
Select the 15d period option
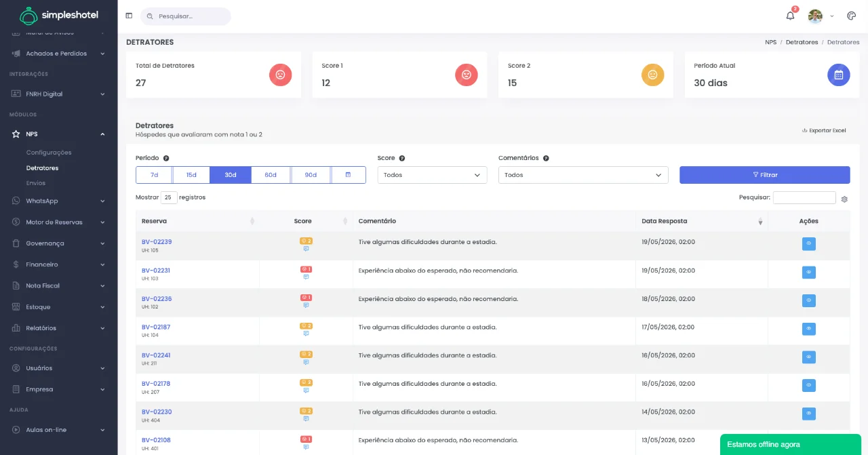(191, 175)
